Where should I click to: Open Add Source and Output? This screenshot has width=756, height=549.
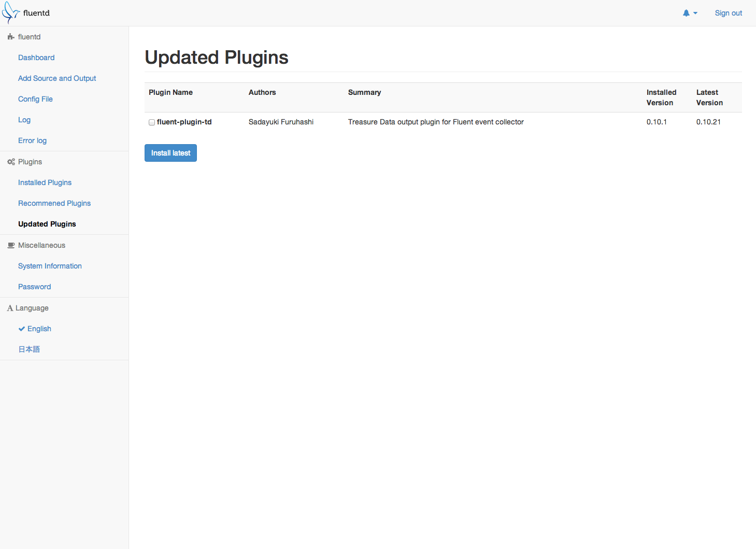[x=57, y=78]
